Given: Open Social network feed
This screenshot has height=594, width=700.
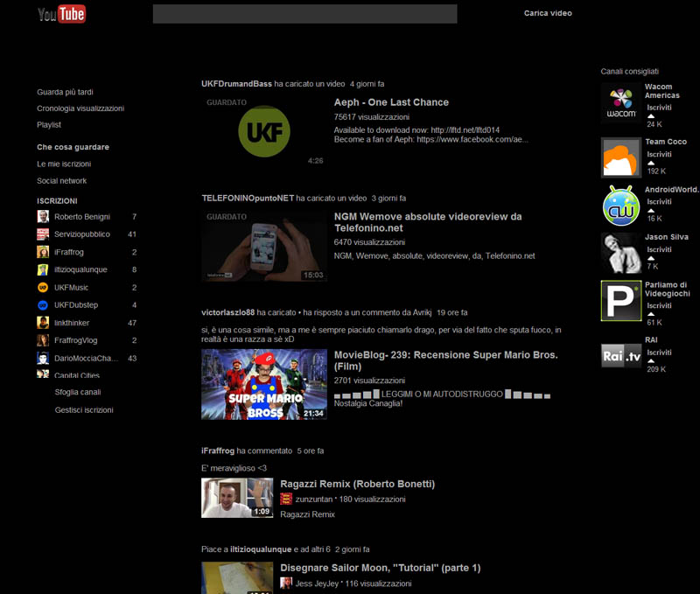Looking at the screenshot, I should [61, 181].
